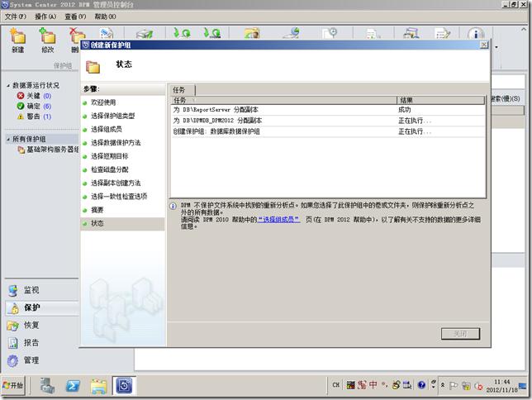The width and height of the screenshot is (532, 400).
Task: Open the 文件(F) menu
Action: coord(17,17)
